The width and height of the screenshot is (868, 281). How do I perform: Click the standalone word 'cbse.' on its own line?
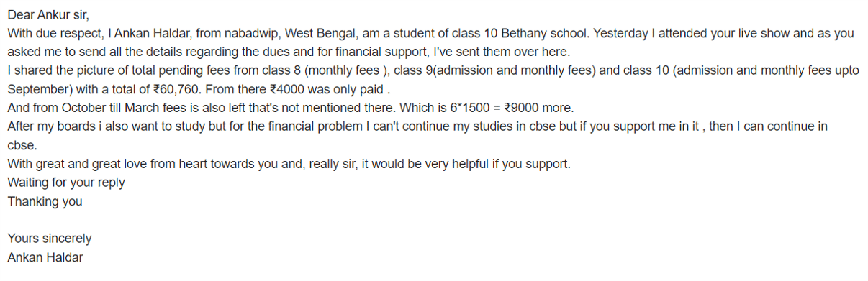click(22, 145)
